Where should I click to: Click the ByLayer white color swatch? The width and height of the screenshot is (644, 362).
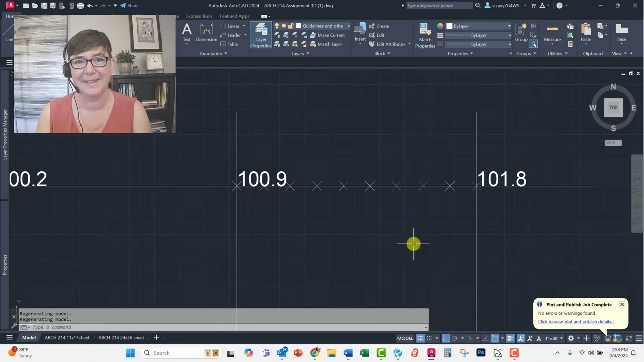pos(449,26)
